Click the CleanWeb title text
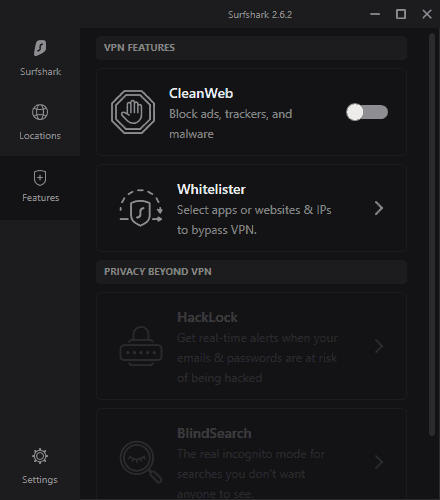The height and width of the screenshot is (500, 440). pyautogui.click(x=201, y=93)
